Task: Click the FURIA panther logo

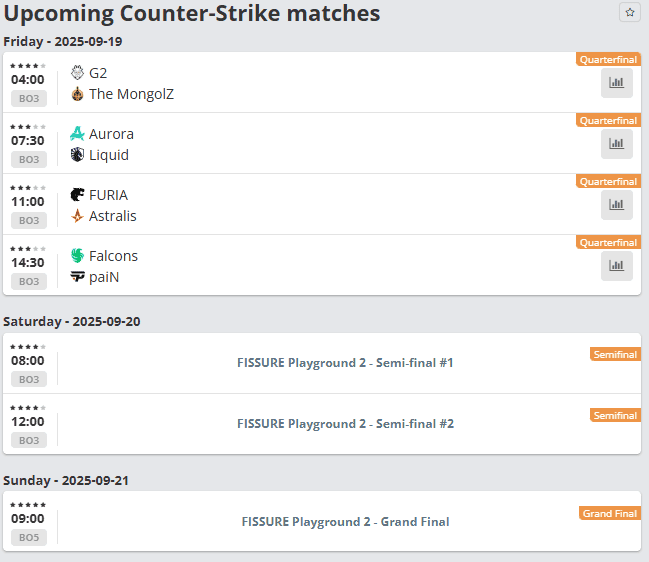Action: [77, 195]
